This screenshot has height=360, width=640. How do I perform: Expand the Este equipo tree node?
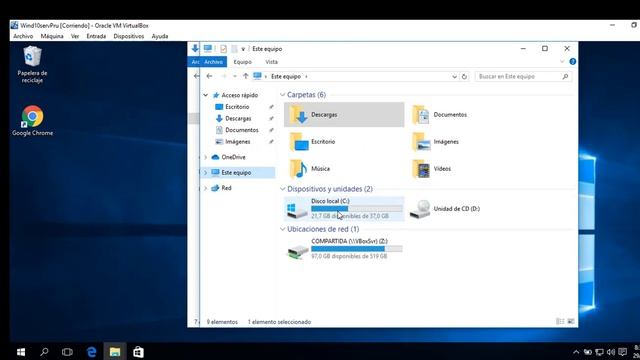(206, 173)
